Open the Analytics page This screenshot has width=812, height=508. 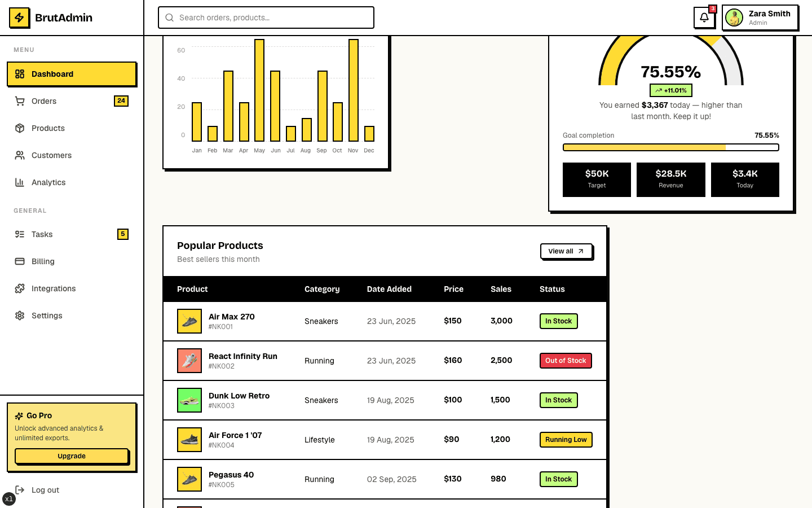point(72,182)
